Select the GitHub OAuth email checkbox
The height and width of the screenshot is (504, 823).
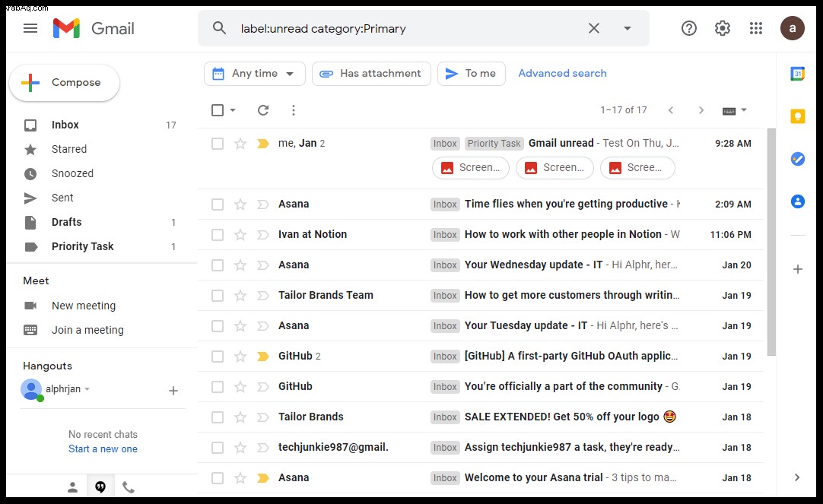point(218,357)
